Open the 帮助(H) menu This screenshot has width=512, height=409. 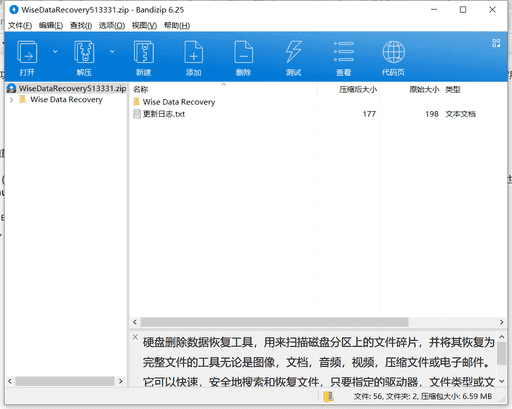pos(177,25)
